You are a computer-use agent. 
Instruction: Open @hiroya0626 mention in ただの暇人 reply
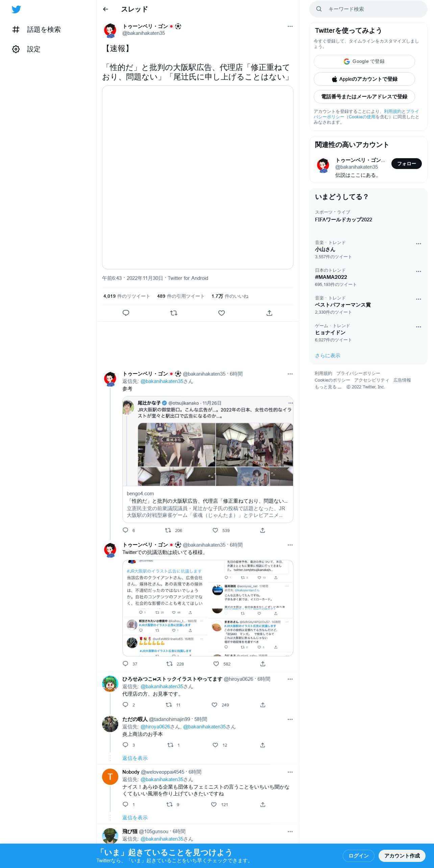coord(155,727)
